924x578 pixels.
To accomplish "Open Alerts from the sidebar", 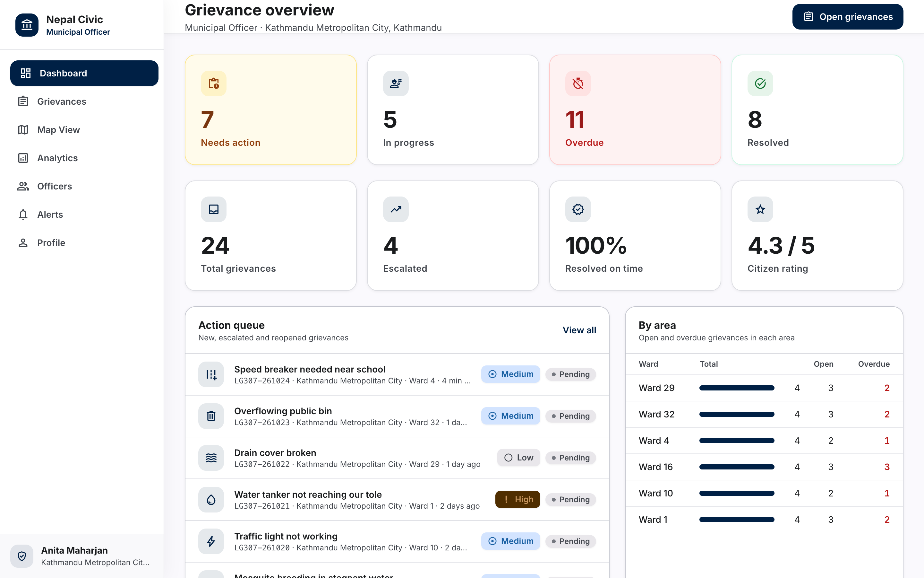I will point(84,215).
